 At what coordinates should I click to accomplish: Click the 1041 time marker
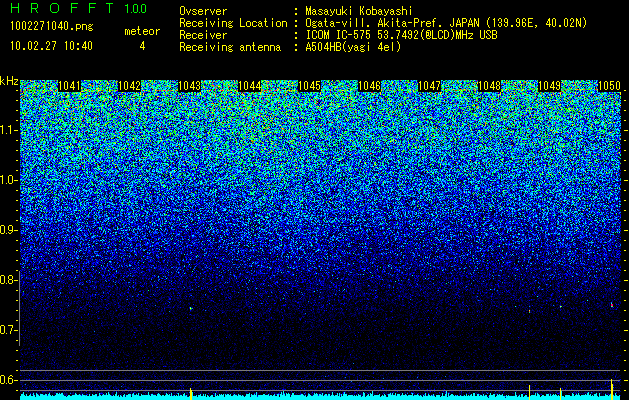pyautogui.click(x=69, y=86)
